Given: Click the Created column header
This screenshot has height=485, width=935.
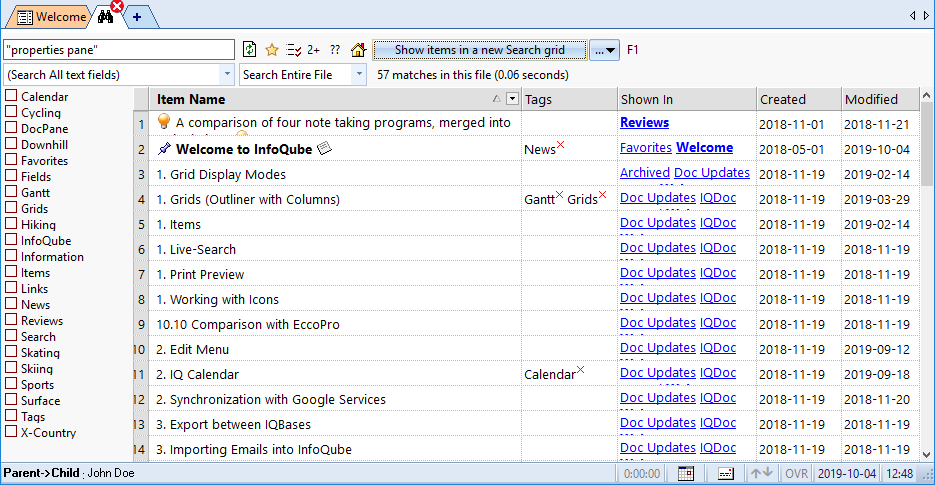Looking at the screenshot, I should click(799, 100).
